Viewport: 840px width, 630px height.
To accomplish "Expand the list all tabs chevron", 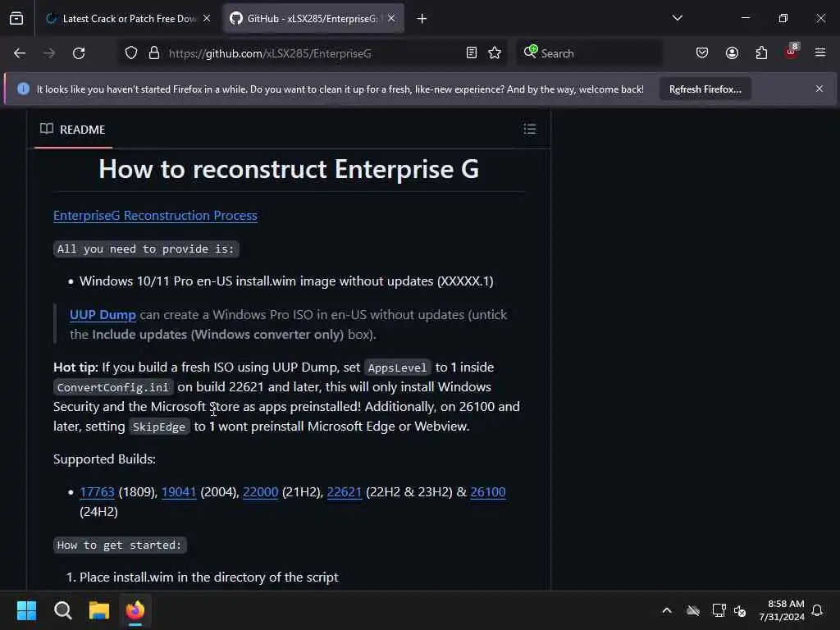I will click(677, 18).
